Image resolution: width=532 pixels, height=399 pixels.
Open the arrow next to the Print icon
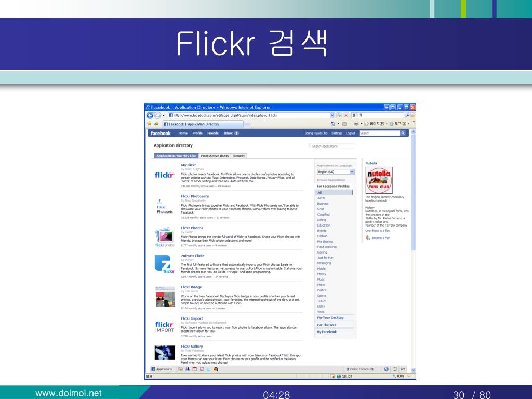click(362, 124)
